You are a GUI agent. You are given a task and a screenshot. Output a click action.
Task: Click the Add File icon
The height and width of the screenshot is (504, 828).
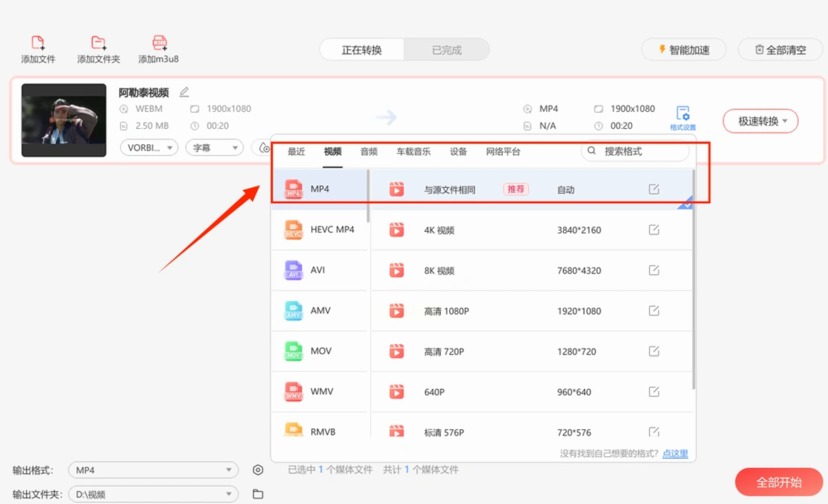tap(38, 43)
